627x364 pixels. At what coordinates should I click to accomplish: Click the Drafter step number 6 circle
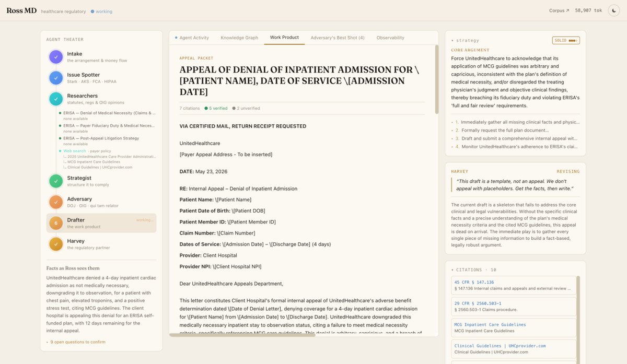(x=56, y=223)
